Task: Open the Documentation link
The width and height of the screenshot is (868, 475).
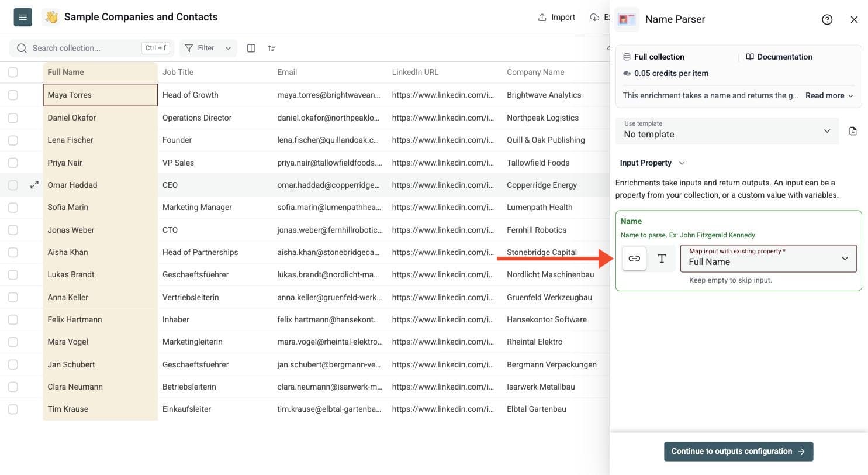Action: pos(779,57)
